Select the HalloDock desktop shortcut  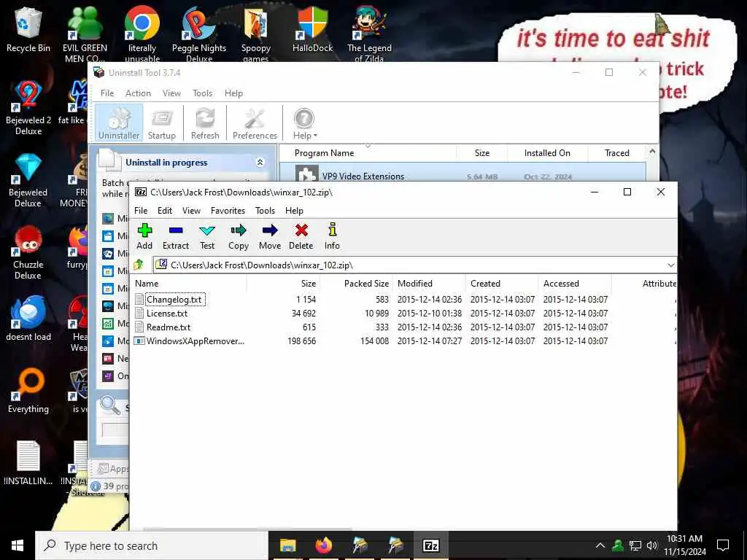312,29
